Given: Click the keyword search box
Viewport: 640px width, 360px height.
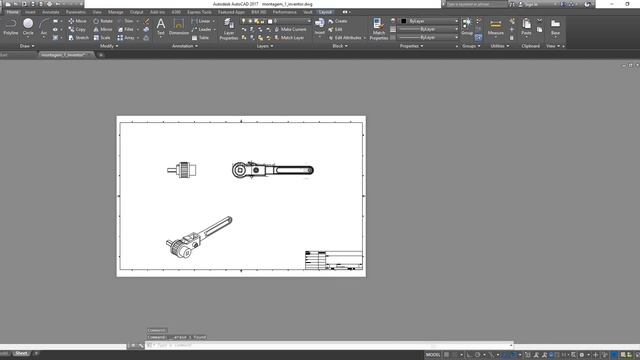Looking at the screenshot, I should pyautogui.click(x=476, y=4).
